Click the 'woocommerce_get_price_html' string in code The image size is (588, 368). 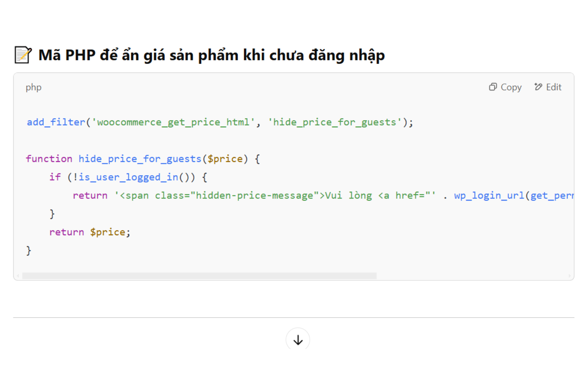[173, 122]
